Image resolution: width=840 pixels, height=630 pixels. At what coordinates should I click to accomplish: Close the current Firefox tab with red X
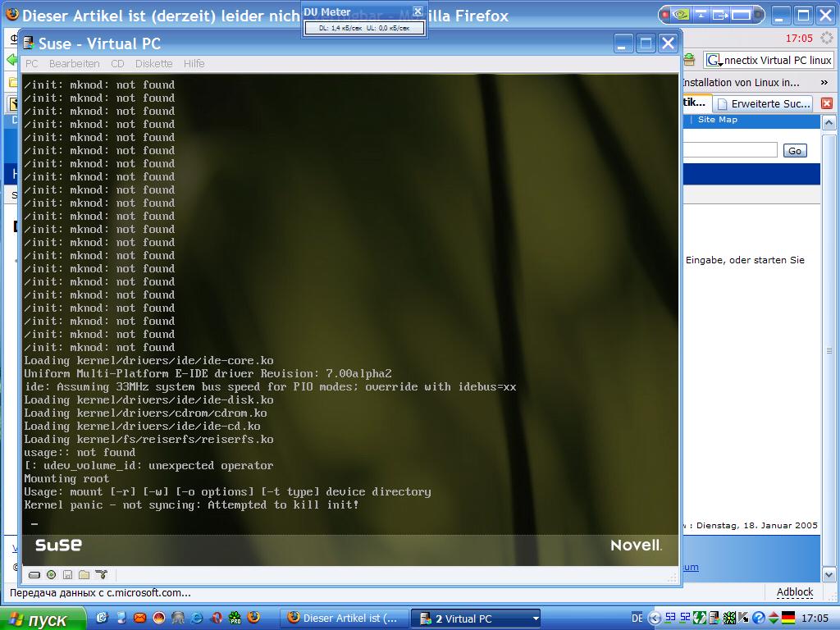pyautogui.click(x=827, y=103)
